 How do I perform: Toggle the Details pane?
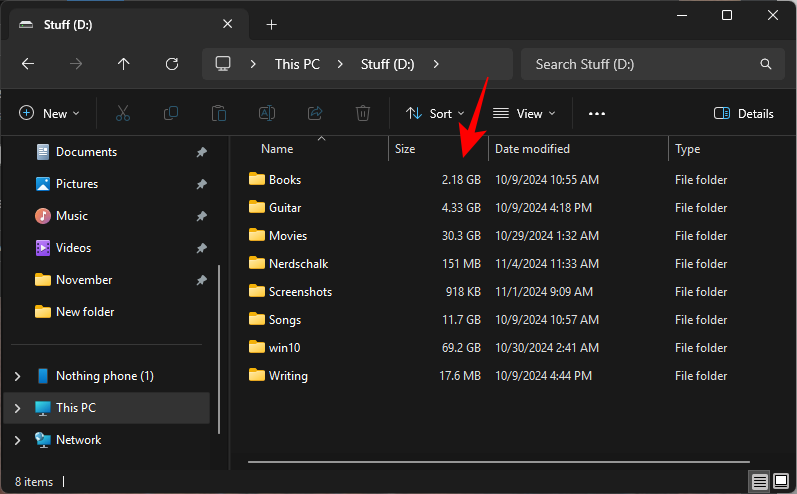tap(744, 114)
